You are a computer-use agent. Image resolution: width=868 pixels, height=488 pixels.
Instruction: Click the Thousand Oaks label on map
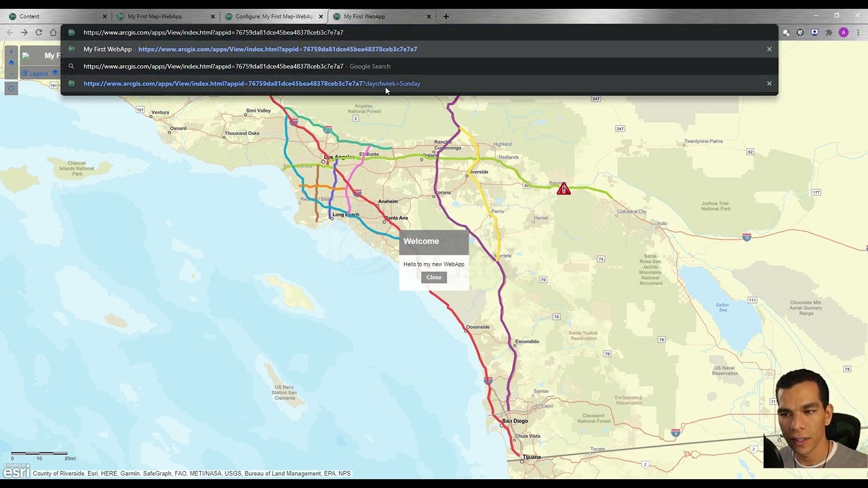(x=242, y=133)
